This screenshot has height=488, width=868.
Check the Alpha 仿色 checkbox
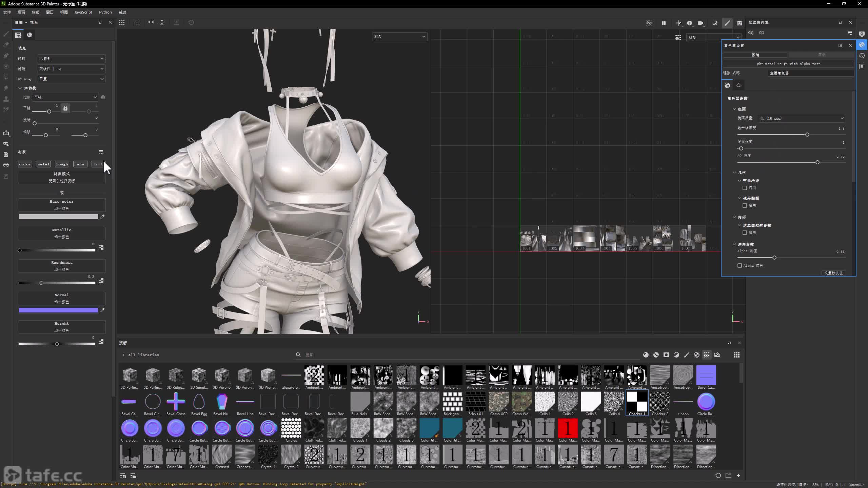(x=739, y=265)
